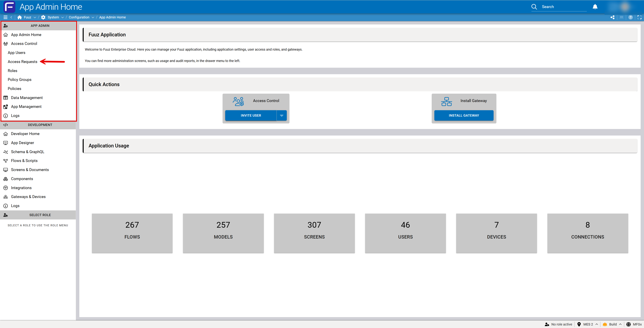The image size is (644, 328).
Task: Click the notifications bell icon
Action: pyautogui.click(x=595, y=7)
